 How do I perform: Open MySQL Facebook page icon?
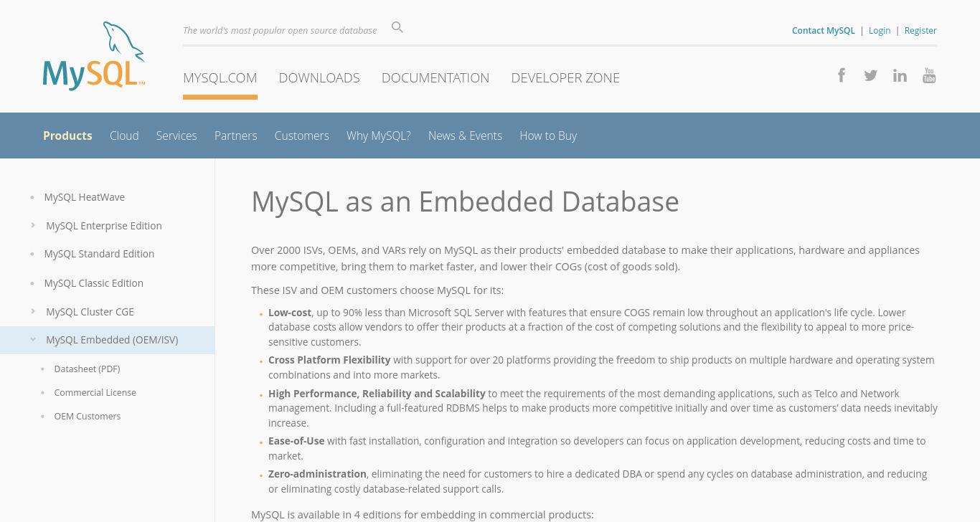pyautogui.click(x=842, y=75)
